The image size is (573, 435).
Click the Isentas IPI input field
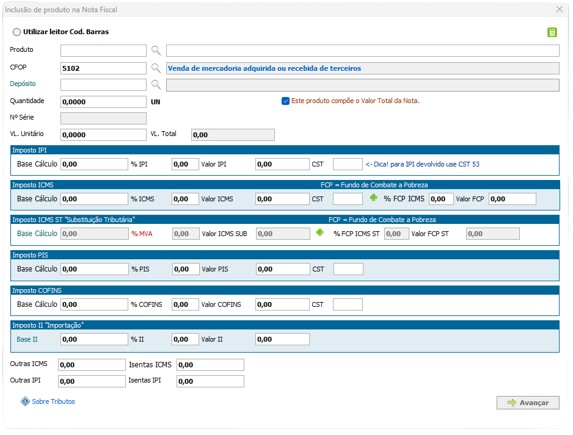210,381
